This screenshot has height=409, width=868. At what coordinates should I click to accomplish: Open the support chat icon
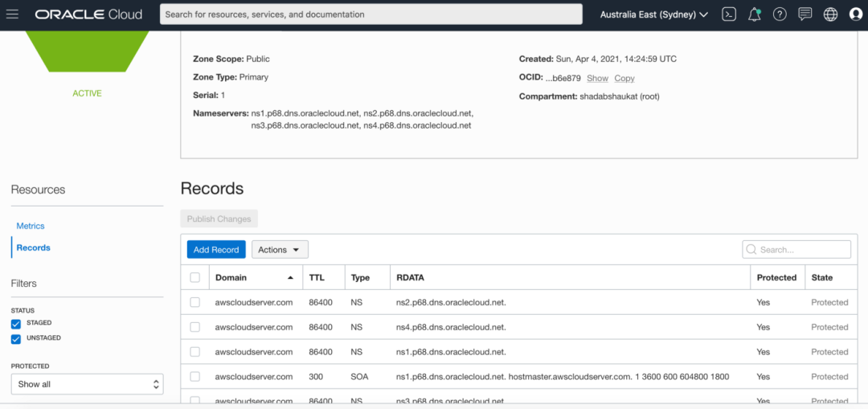(x=805, y=15)
